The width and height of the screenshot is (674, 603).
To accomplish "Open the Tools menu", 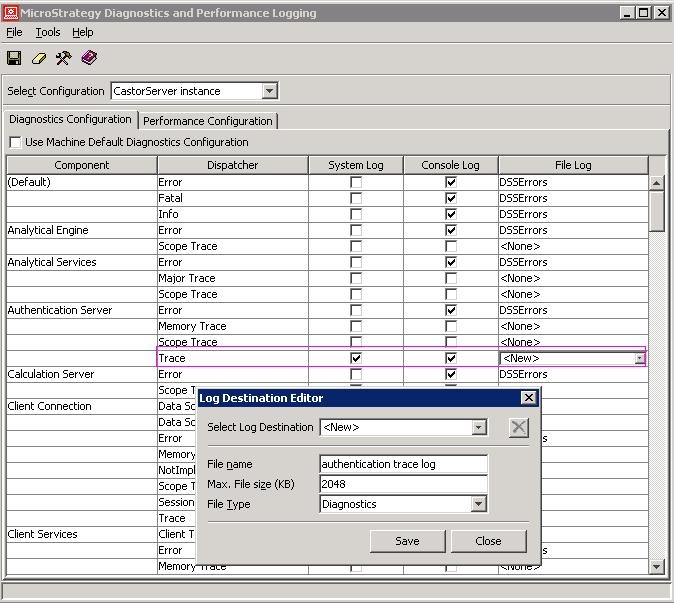I will point(48,32).
